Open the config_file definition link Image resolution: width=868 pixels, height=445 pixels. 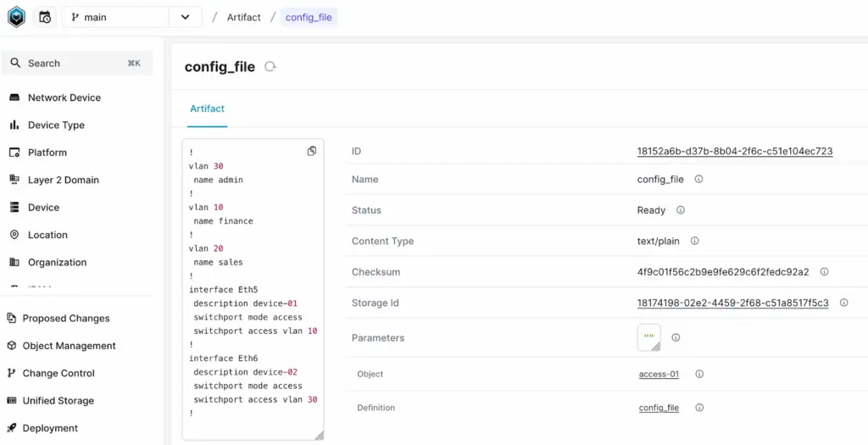coord(659,408)
